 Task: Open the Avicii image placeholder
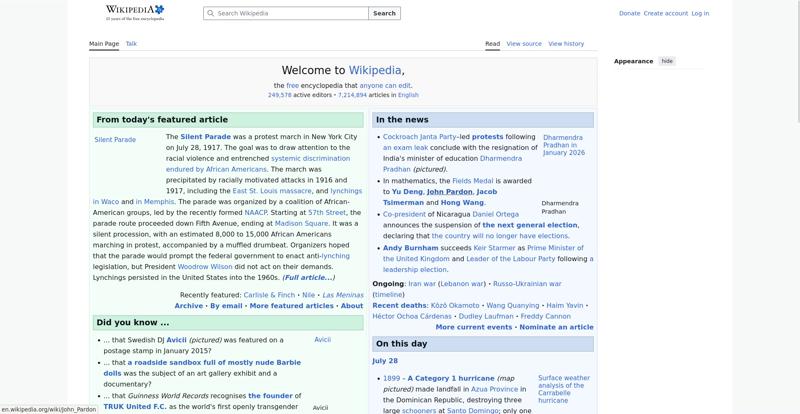[322, 339]
